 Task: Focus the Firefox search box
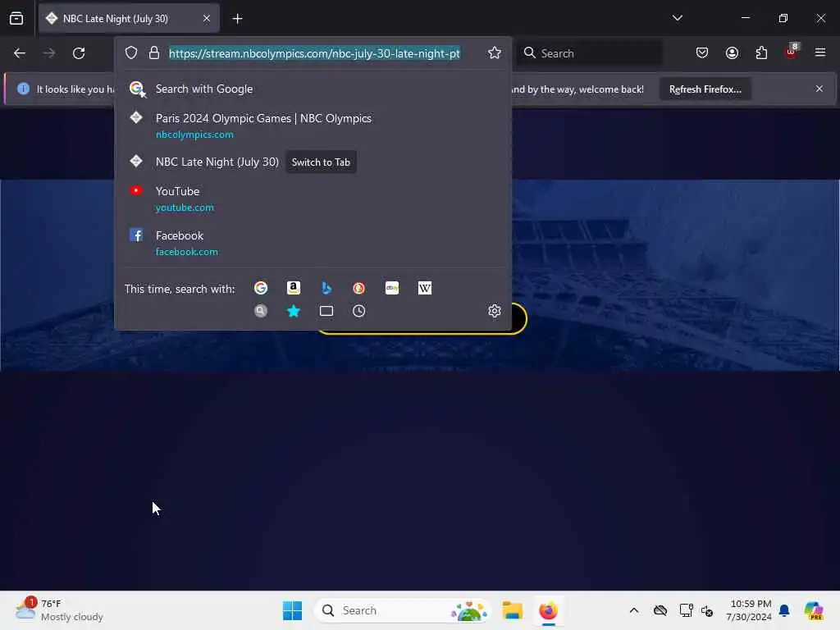tap(589, 53)
